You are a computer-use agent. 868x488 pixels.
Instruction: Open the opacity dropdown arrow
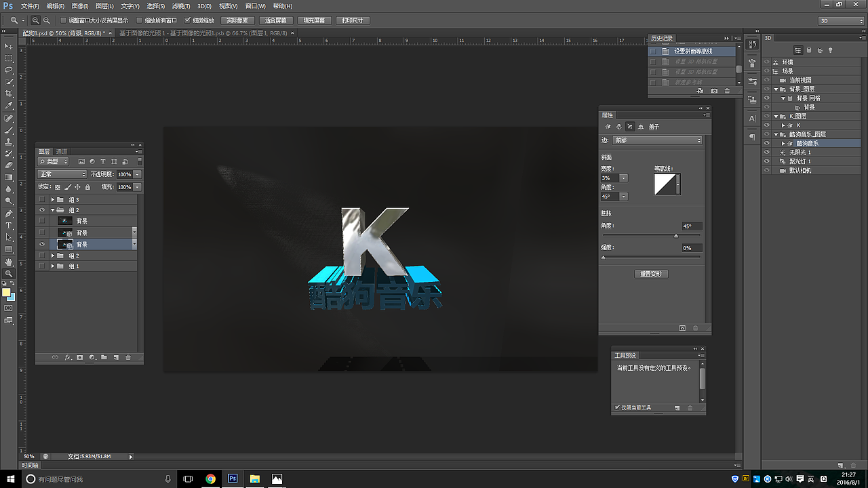tap(138, 174)
